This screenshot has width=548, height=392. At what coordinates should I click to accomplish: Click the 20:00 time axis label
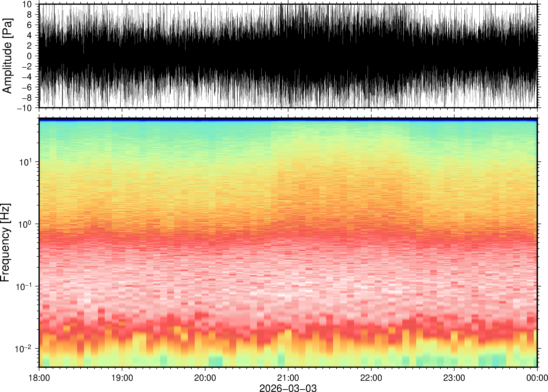(x=205, y=378)
